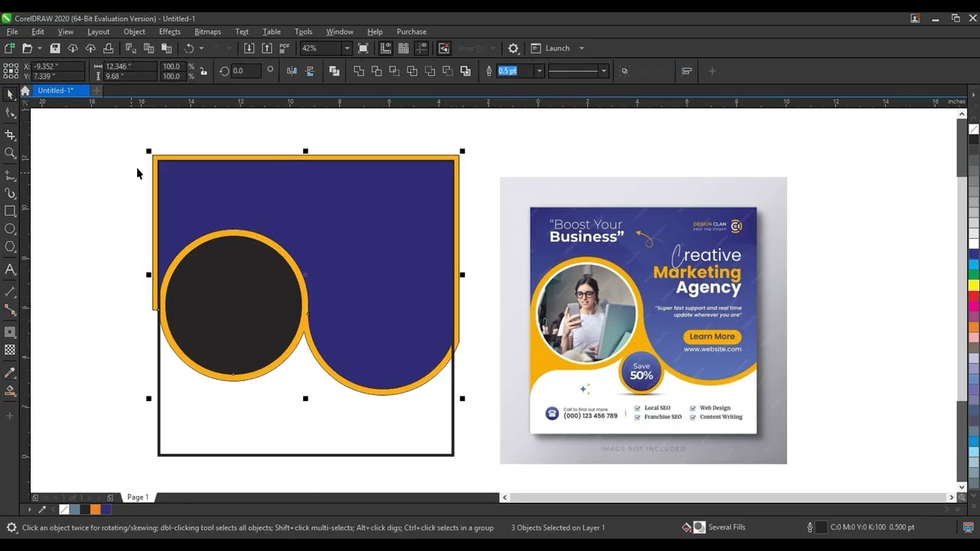Select the Color Eyedropper tool
Screen dimensions: 980x551
coord(10,373)
